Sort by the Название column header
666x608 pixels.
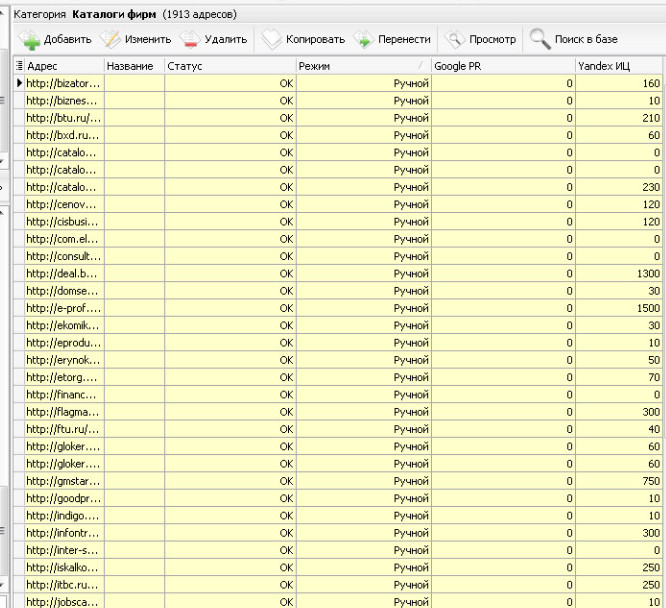[x=134, y=66]
